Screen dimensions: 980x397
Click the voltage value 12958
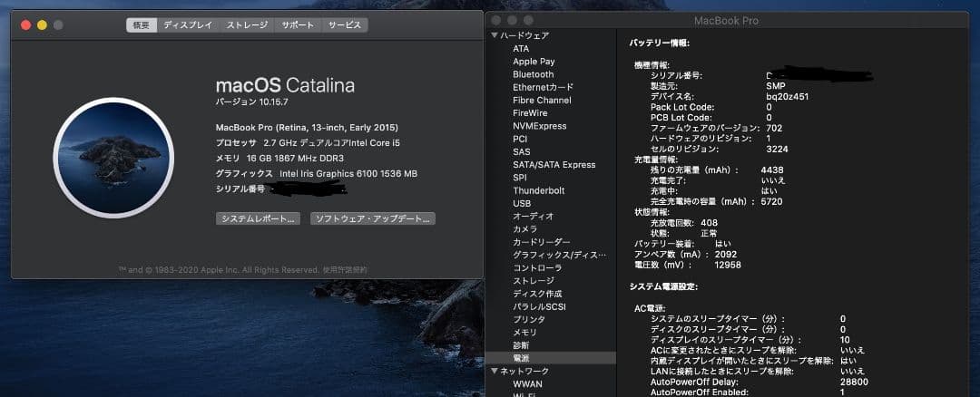(x=728, y=266)
